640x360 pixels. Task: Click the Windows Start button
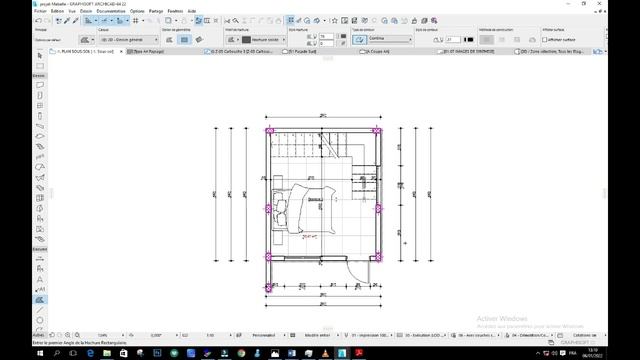(40, 353)
